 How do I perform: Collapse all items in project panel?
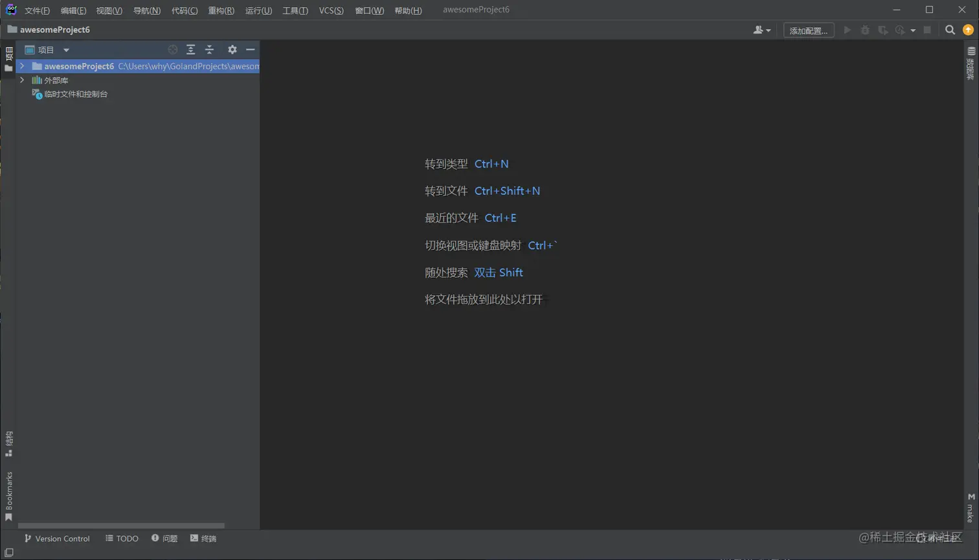(209, 50)
